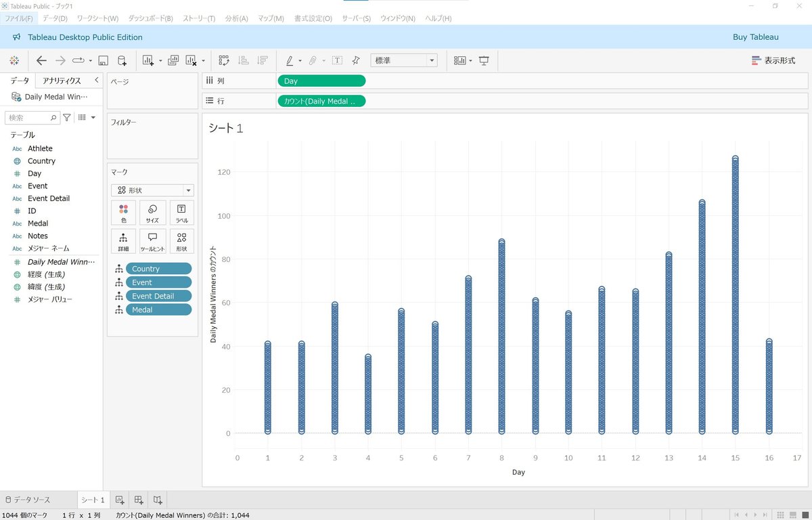Click the Day pill on the columns shelf
The image size is (812, 520).
click(321, 81)
